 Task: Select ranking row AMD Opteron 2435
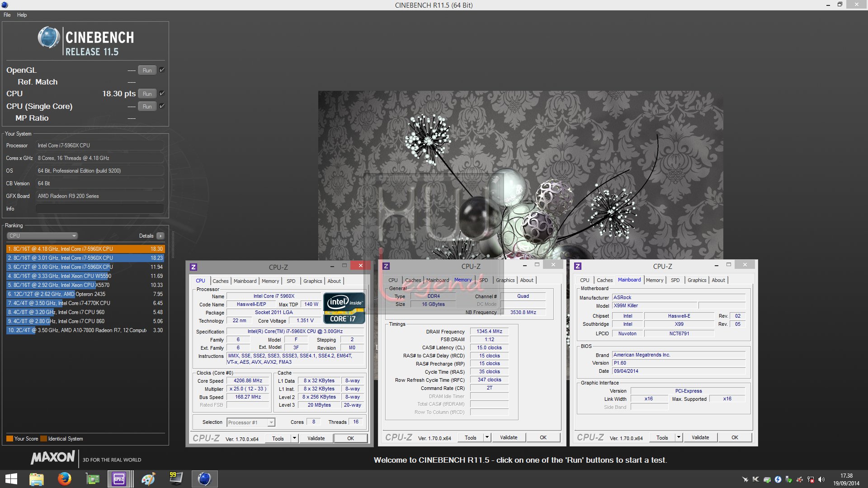tap(85, 294)
